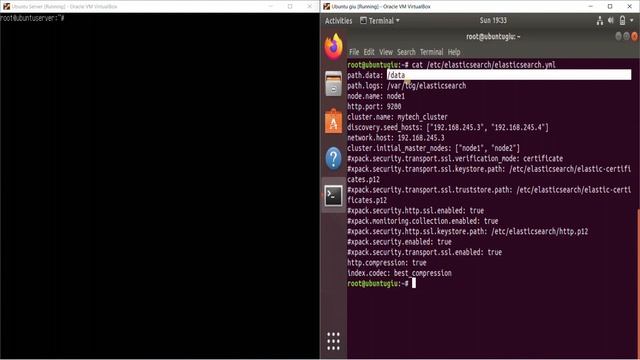
Task: Open the Terminal app menu in top bar
Action: 380,20
